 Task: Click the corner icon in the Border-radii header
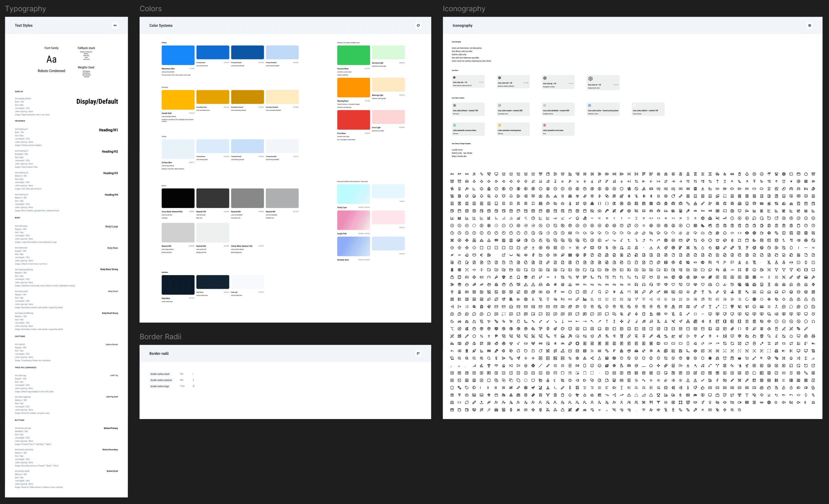[418, 353]
